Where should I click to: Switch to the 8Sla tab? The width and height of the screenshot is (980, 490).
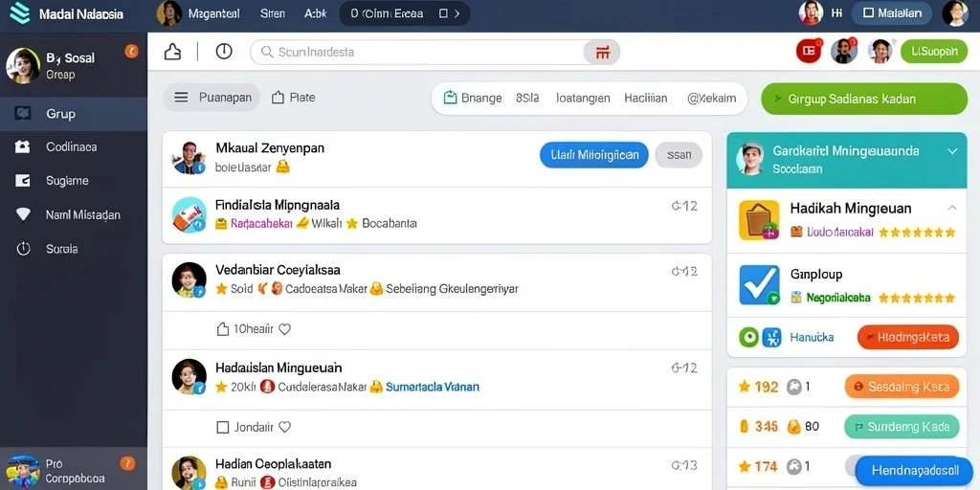pyautogui.click(x=527, y=99)
